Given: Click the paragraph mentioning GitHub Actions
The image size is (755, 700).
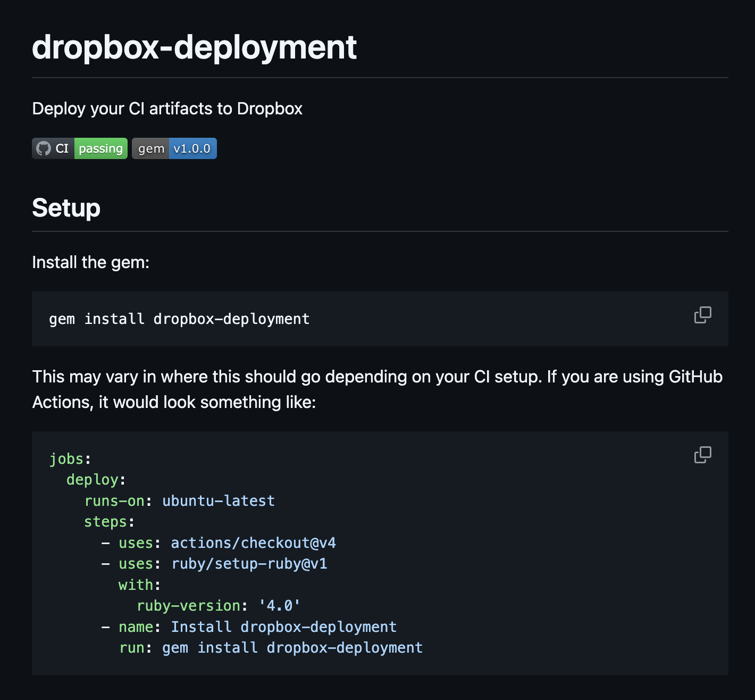Looking at the screenshot, I should tap(377, 389).
